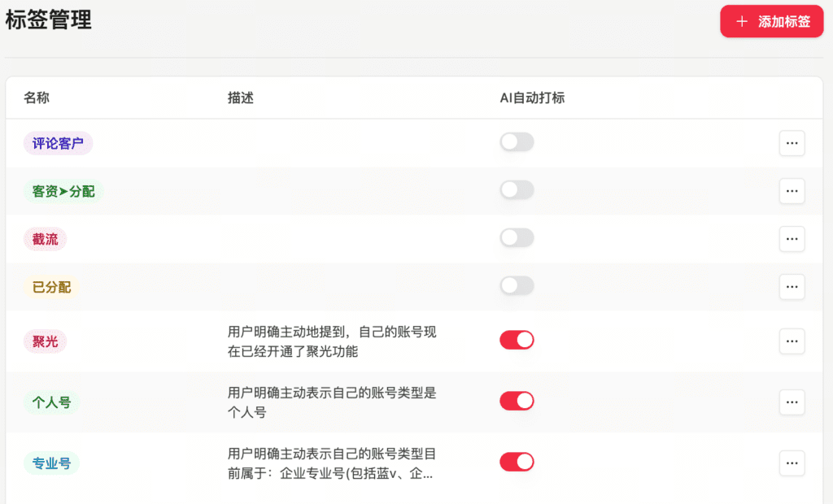
Task: Open more options for 评论客户 tag
Action: (792, 143)
